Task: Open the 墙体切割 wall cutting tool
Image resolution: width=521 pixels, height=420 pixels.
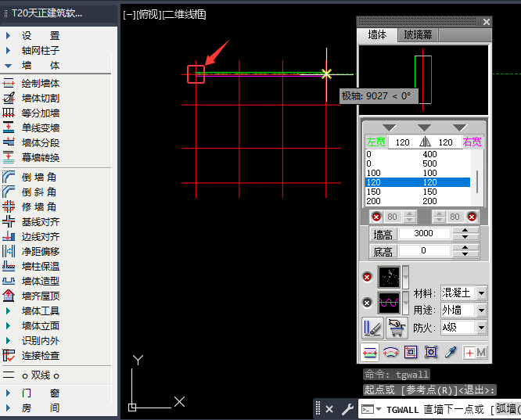Action: point(31,98)
